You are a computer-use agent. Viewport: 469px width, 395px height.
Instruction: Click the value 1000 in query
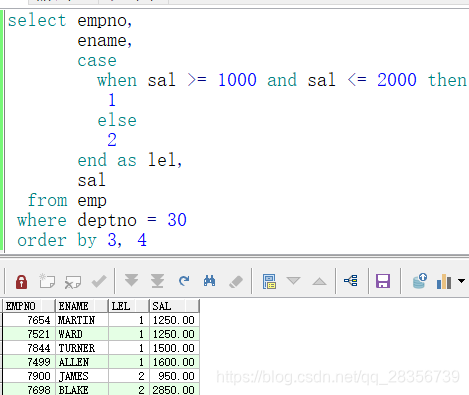coord(237,80)
